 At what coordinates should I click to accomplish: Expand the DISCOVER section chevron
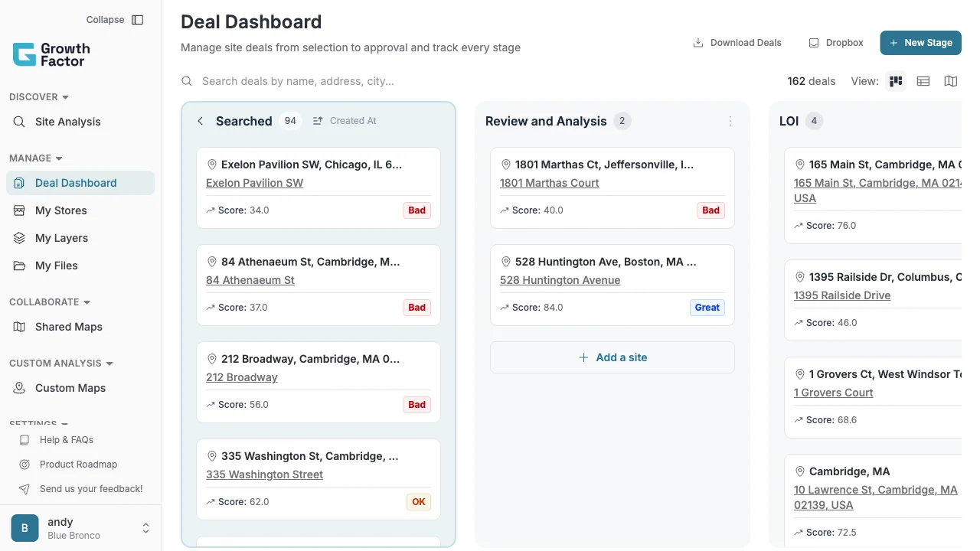(64, 97)
